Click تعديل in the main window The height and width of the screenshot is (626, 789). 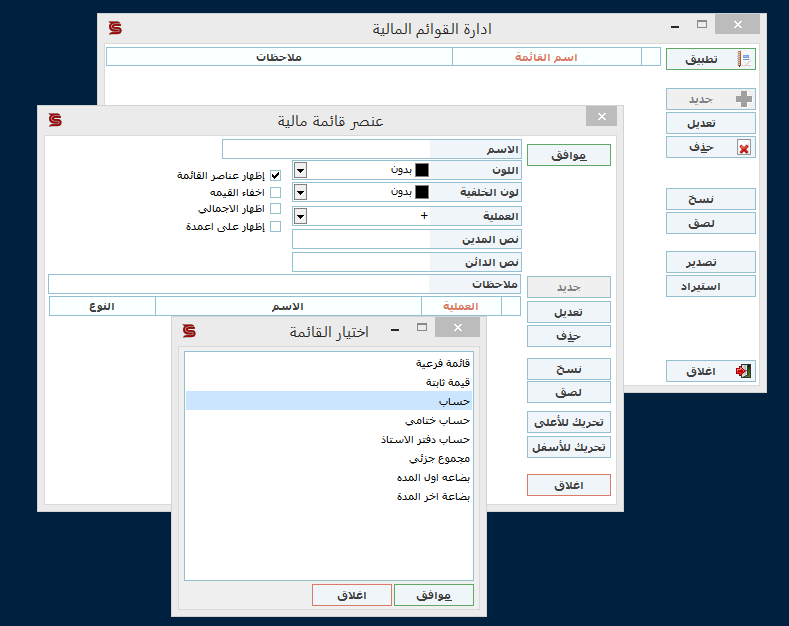coord(711,123)
